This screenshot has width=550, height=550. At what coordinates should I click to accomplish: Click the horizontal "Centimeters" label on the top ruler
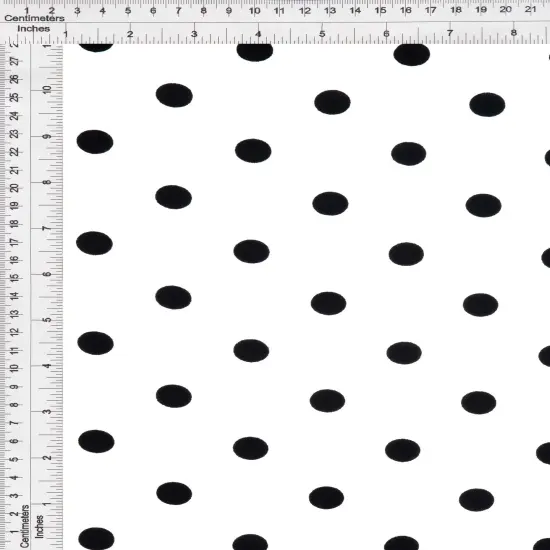[34, 18]
